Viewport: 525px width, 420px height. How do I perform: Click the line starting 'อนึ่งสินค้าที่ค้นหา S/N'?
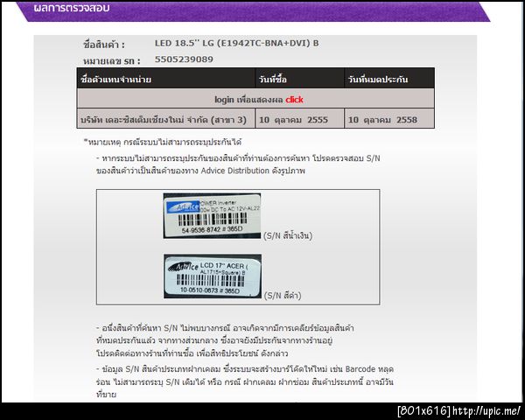(x=225, y=328)
